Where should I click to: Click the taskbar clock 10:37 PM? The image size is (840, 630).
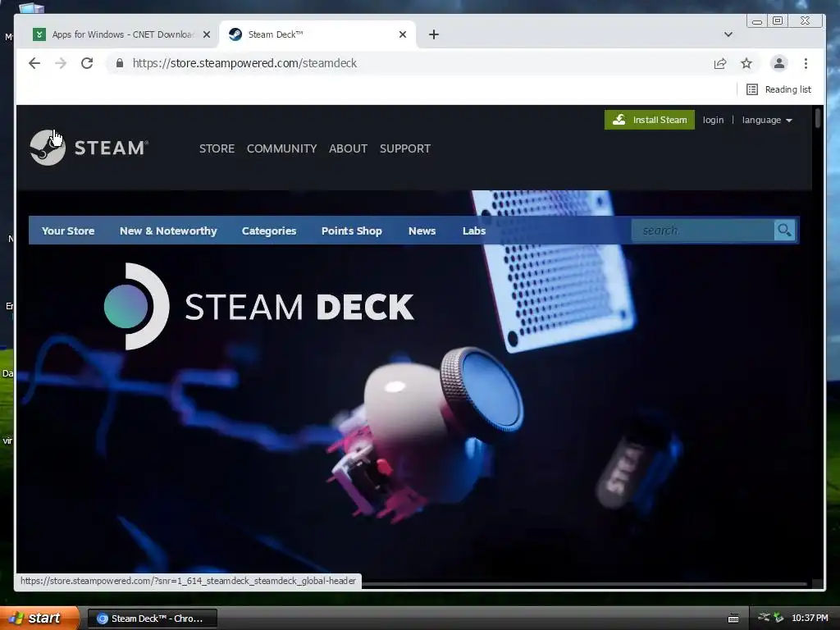pyautogui.click(x=810, y=619)
